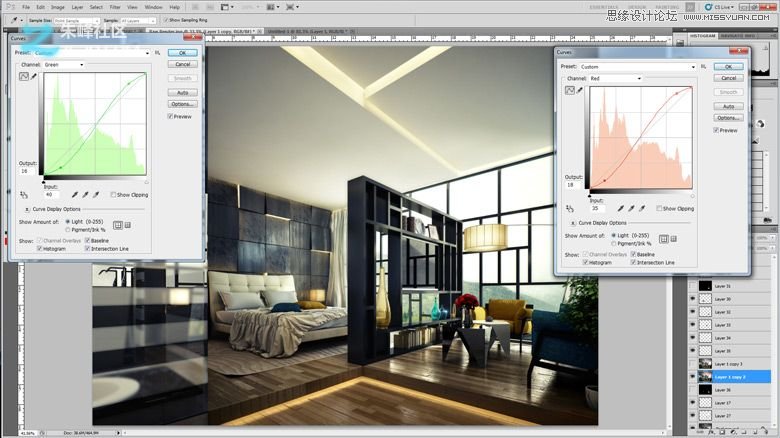Choose detailed grid icon in Green Curves dialog
Viewport: 780px width, 438px height.
[127, 225]
